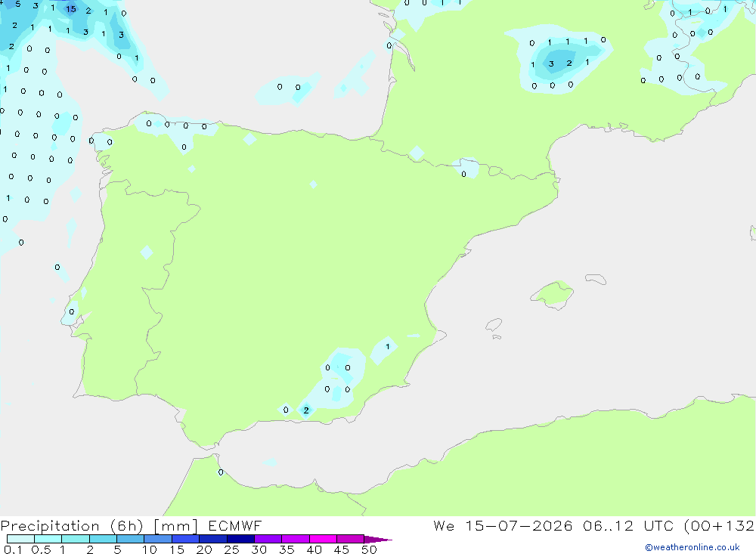Pick legend swatch between 10 and 15
This screenshot has width=756, height=554.
click(158, 539)
